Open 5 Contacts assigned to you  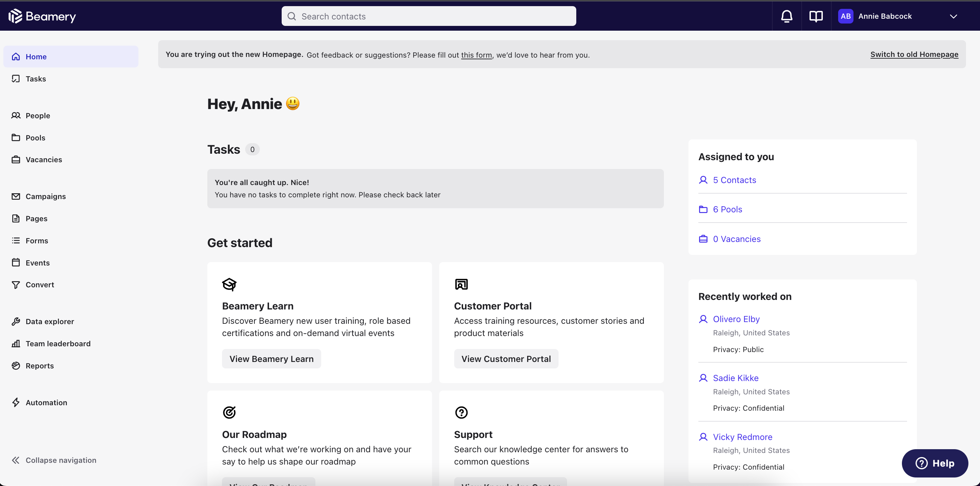coord(734,180)
